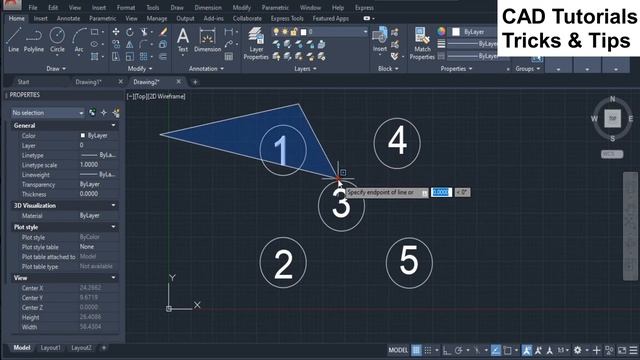
Task: Activate the Move tool
Action: tap(116, 32)
